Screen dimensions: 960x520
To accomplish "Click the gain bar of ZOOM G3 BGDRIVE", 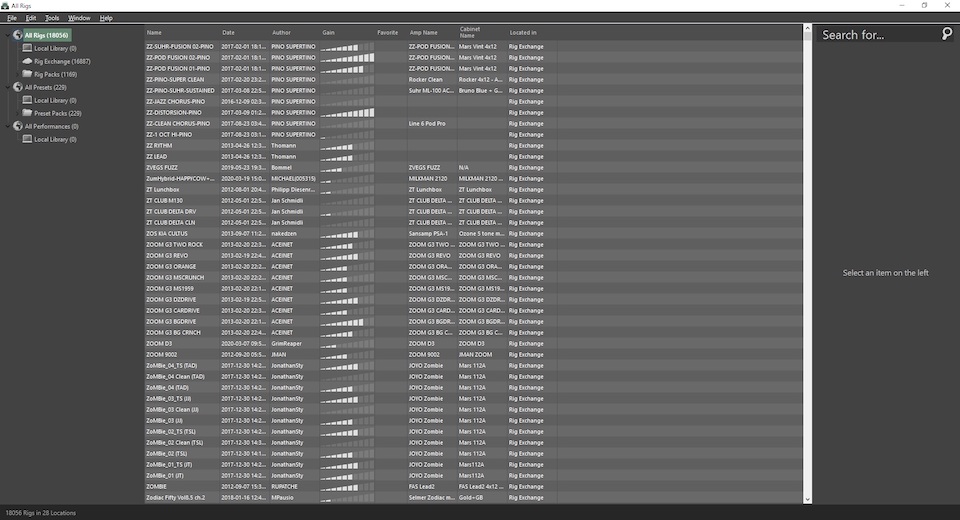I will pos(347,322).
